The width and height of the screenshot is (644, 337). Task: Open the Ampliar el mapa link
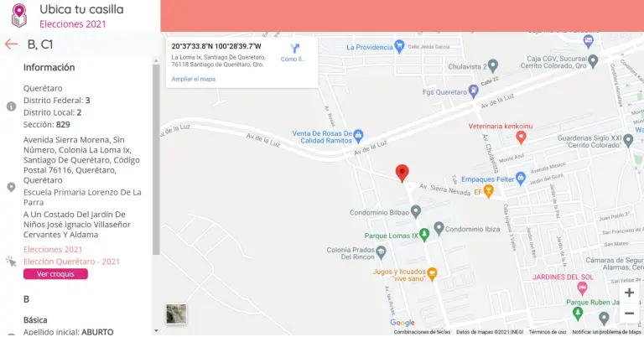[x=193, y=79]
